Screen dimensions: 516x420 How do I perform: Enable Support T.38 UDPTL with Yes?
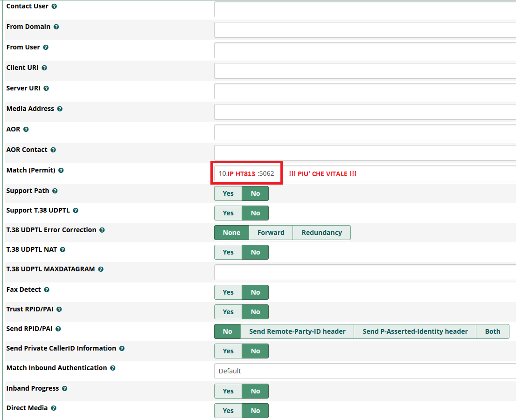228,213
